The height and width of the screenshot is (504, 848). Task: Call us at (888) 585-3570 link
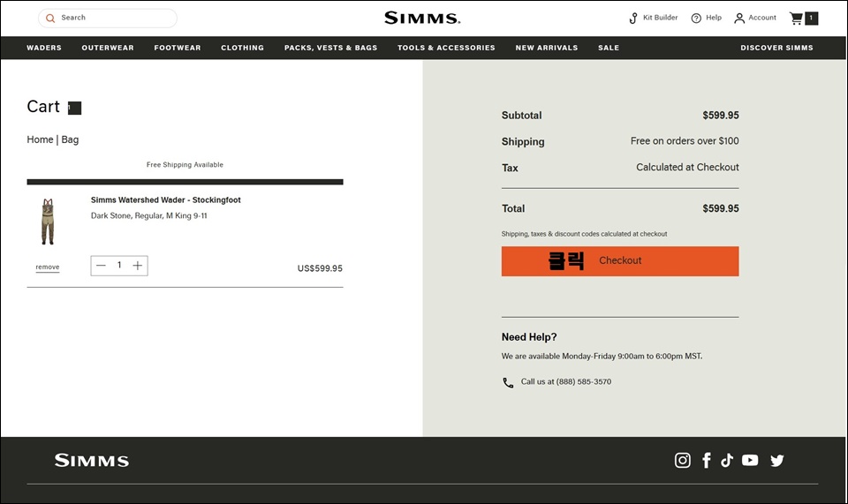pos(565,381)
